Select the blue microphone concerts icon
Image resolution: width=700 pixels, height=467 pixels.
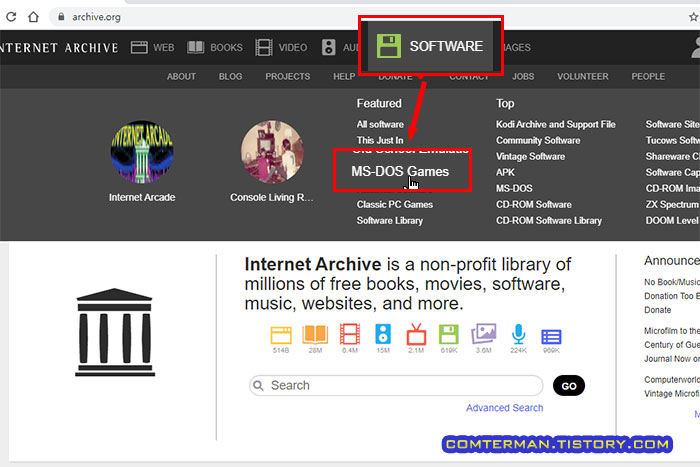point(518,334)
